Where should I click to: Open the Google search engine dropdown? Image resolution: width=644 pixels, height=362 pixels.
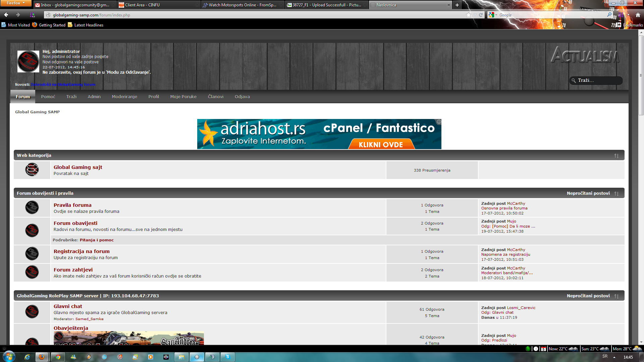pyautogui.click(x=493, y=15)
